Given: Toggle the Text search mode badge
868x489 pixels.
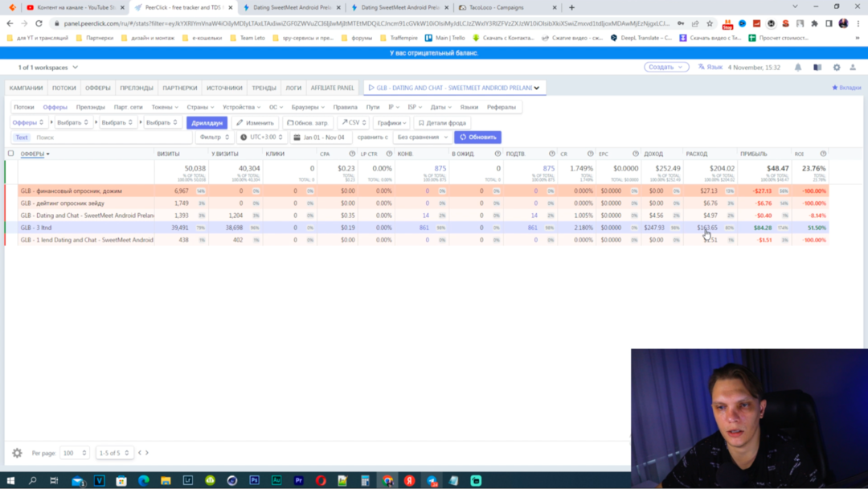Looking at the screenshot, I should [x=22, y=138].
